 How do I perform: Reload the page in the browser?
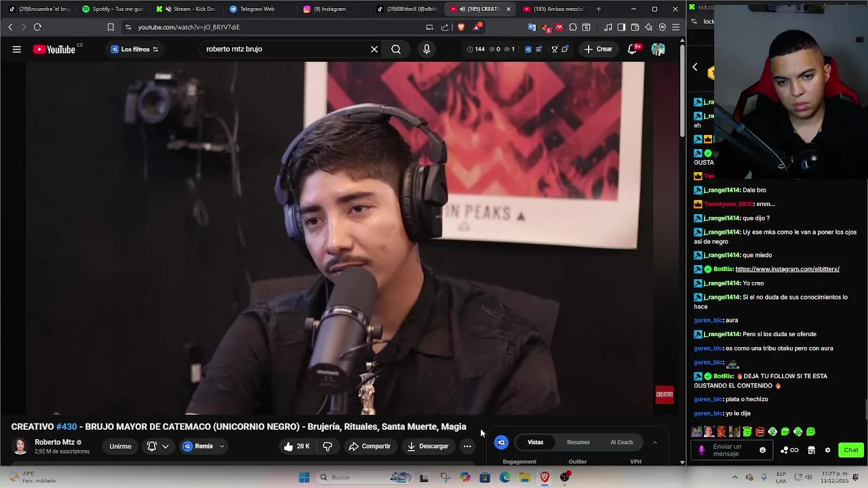tap(37, 27)
